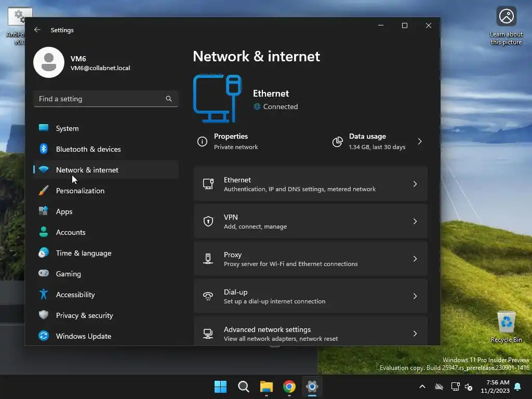The image size is (532, 399).
Task: Open Proxy row chevron
Action: coord(415,259)
